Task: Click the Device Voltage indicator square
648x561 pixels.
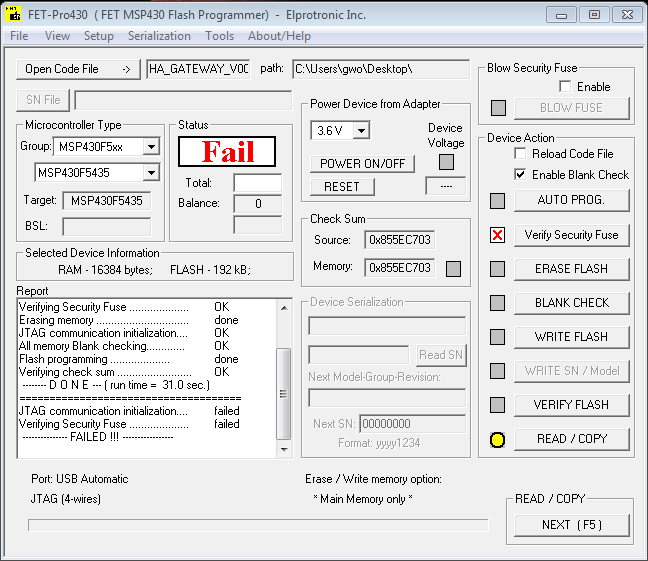Action: pos(446,162)
